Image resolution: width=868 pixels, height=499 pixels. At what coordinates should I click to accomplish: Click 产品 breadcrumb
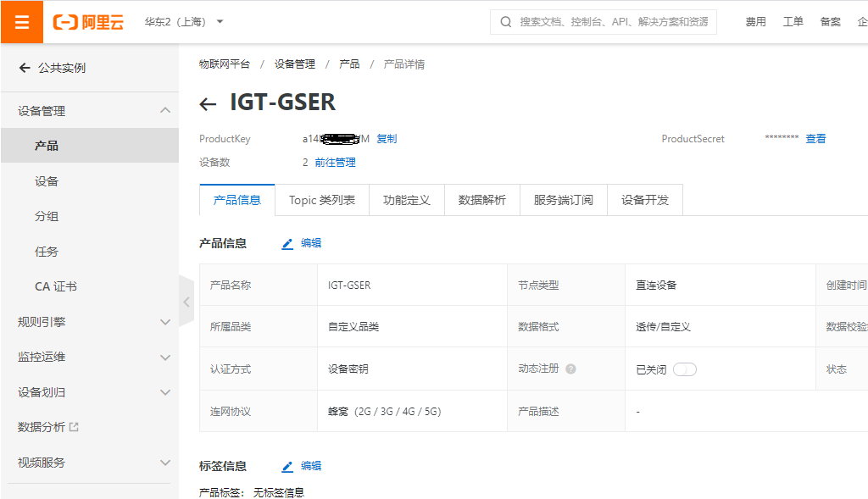[349, 64]
